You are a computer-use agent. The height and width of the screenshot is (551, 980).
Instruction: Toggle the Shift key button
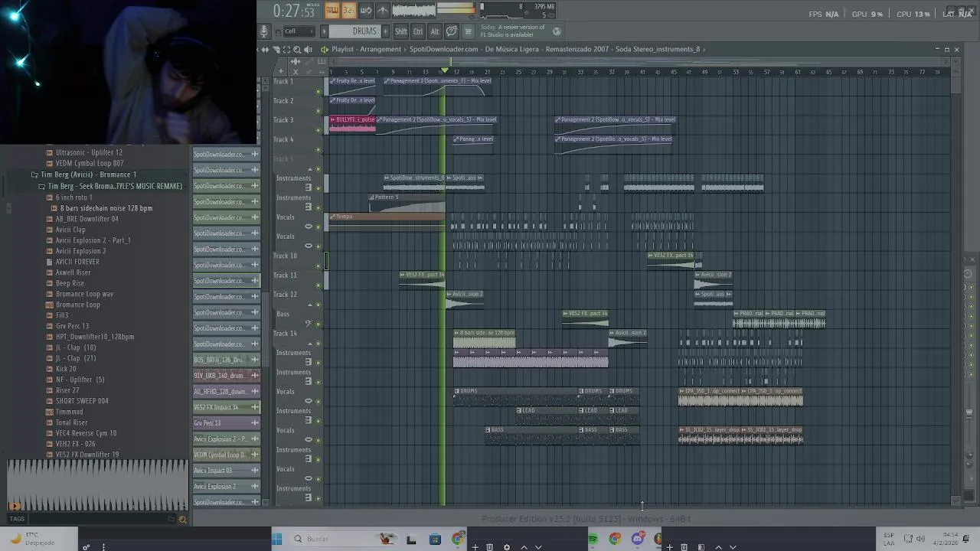[x=400, y=31]
